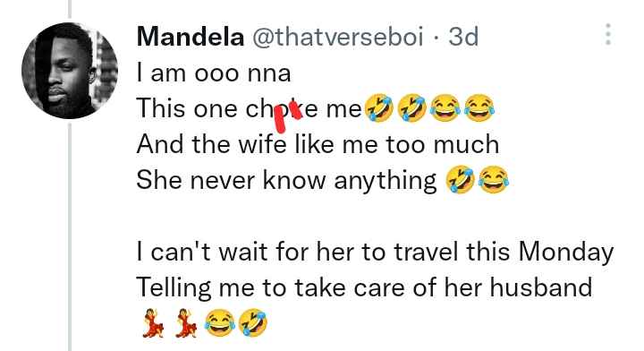Click the first rolling-laughing emoji after "choke me"

(379, 108)
